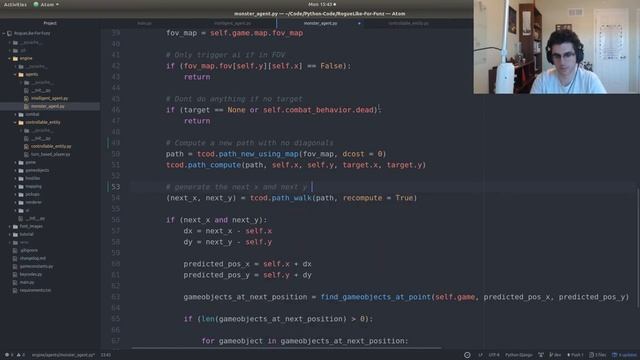
Task: Click the renderer folder icon
Action: click(21, 202)
